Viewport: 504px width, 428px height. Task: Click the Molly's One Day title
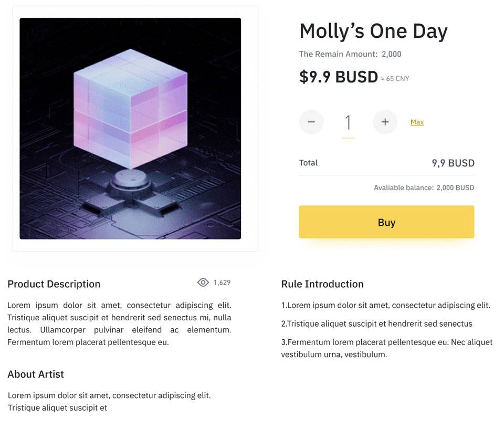[373, 31]
